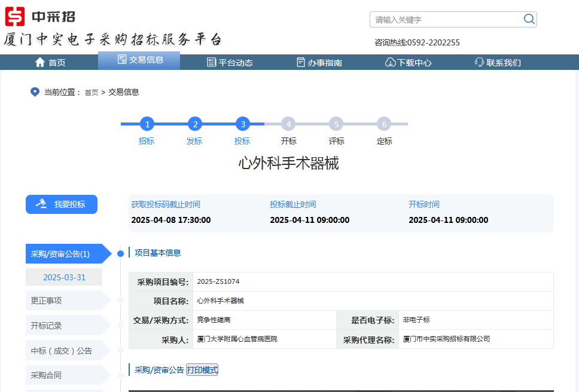Click the magnifying glass search icon
This screenshot has height=392, width=579.
(x=529, y=19)
